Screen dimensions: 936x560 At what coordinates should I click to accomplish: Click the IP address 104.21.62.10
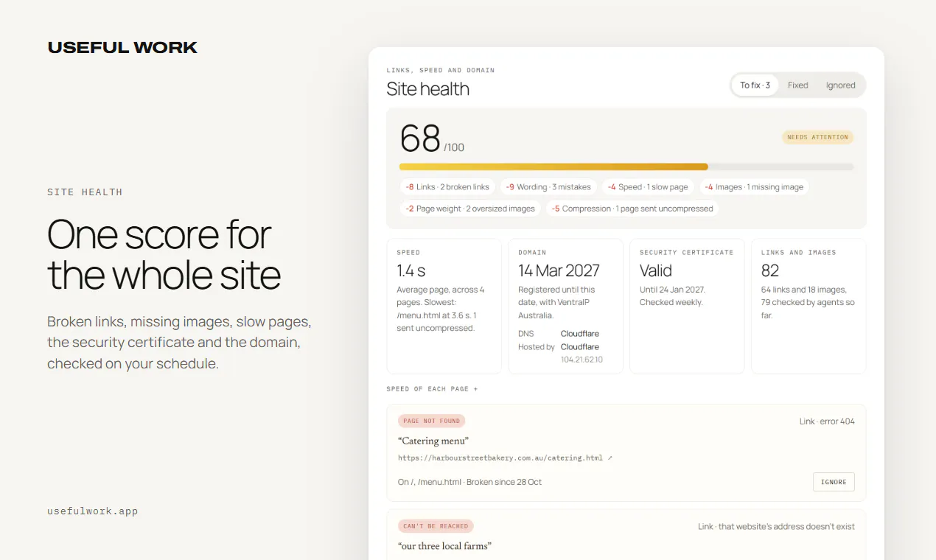pyautogui.click(x=582, y=360)
